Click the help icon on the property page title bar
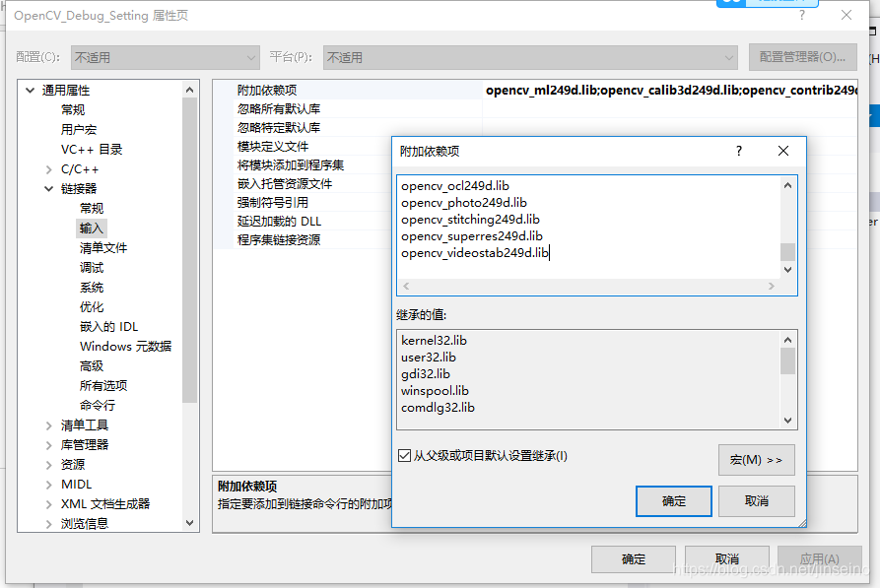 [801, 15]
